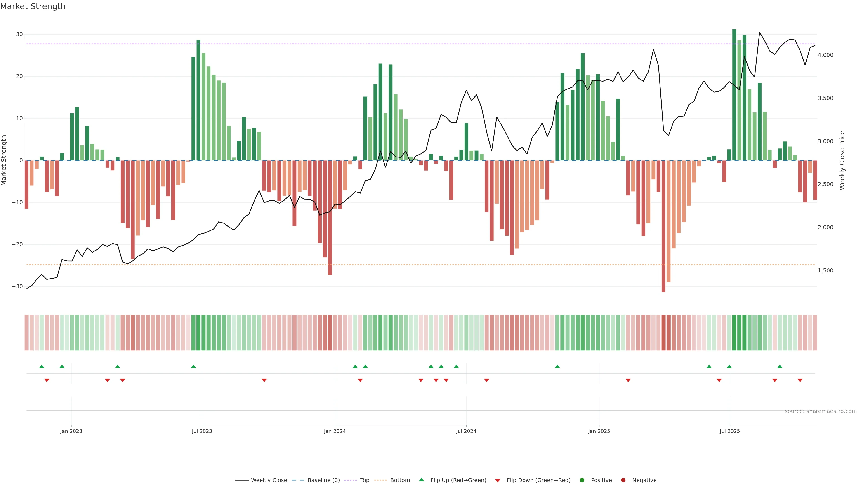Click the Jul 2025 x-axis label

click(729, 431)
